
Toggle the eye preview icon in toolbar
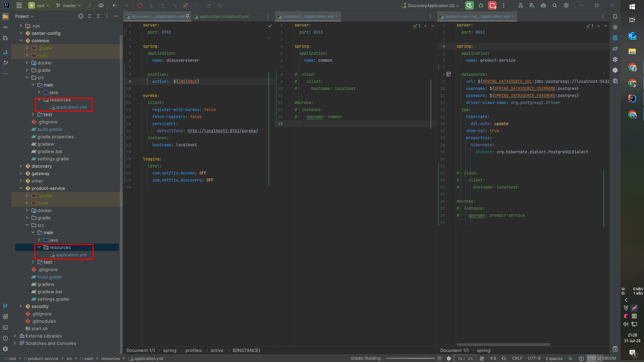click(101, 5)
